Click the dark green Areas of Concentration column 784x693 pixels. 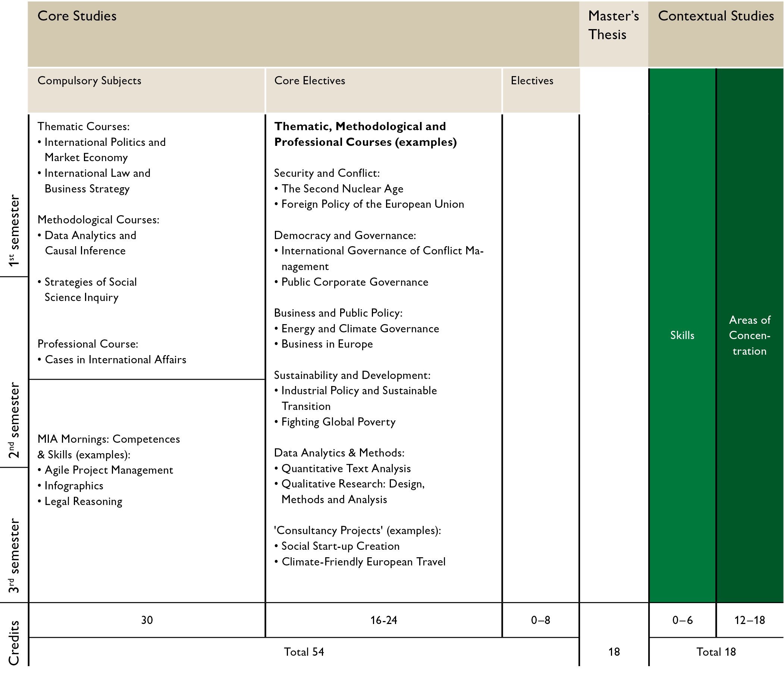749,335
